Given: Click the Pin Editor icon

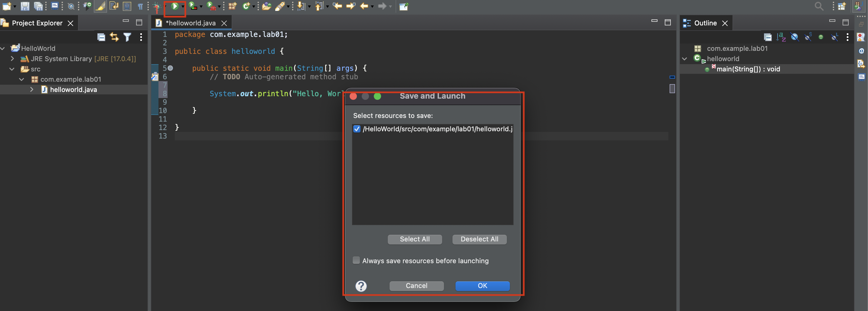Looking at the screenshot, I should 403,6.
